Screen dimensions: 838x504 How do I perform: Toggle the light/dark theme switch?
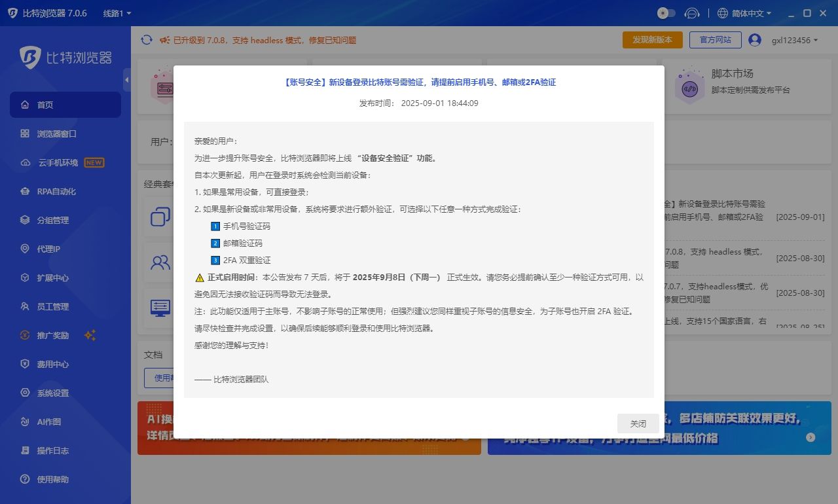pos(666,13)
